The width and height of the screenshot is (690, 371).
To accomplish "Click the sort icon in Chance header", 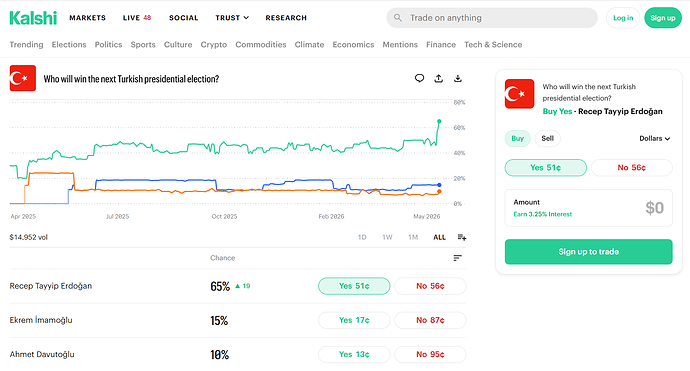I will click(x=458, y=258).
